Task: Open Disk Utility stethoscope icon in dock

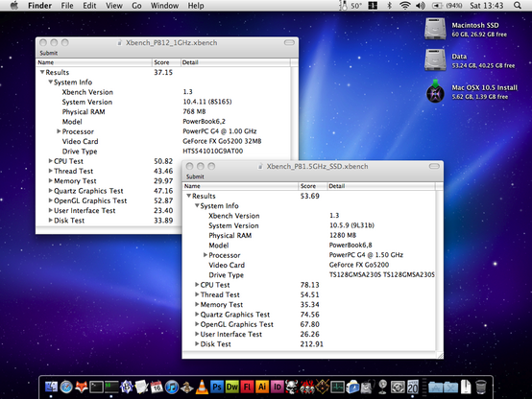Action: 368,387
